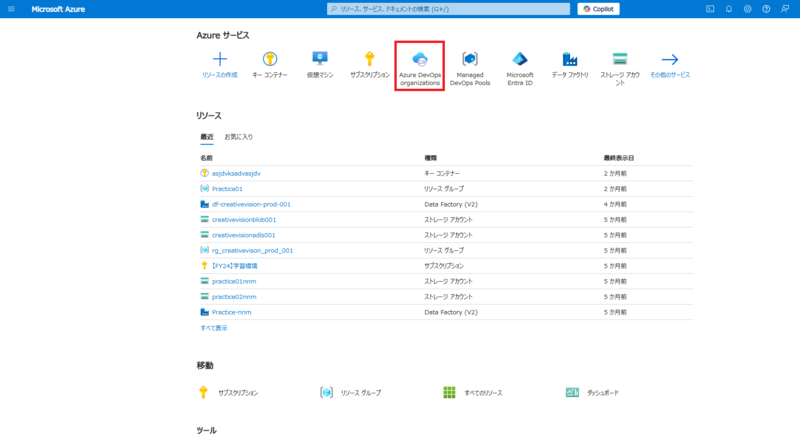Screen dimensions: 800x440
Task: Click the すべて表示 link
Action: (214, 328)
